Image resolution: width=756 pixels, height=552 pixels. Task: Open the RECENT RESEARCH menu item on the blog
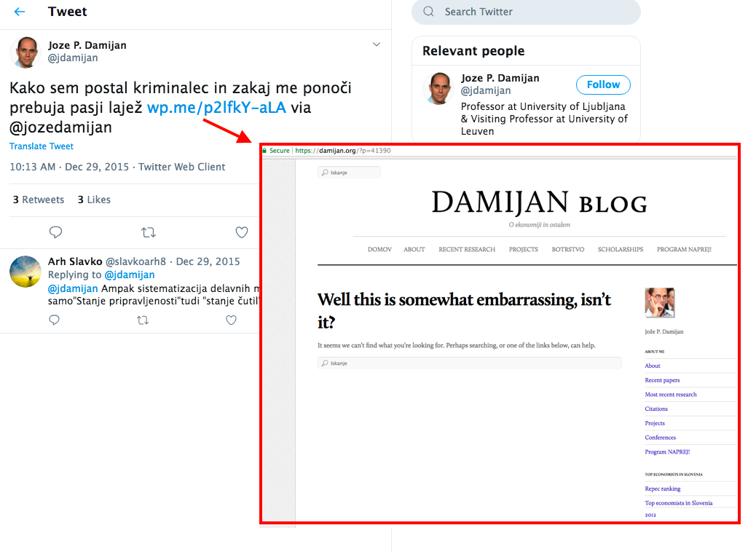[467, 249]
